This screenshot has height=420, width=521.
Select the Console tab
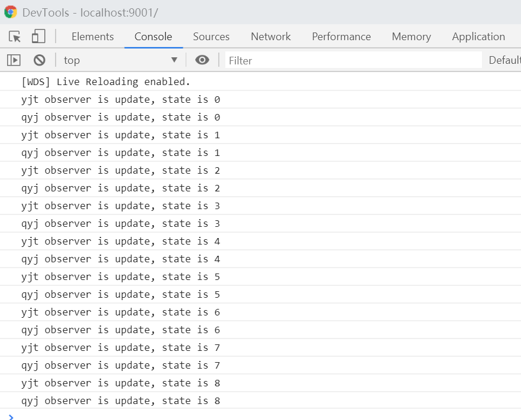tap(153, 37)
